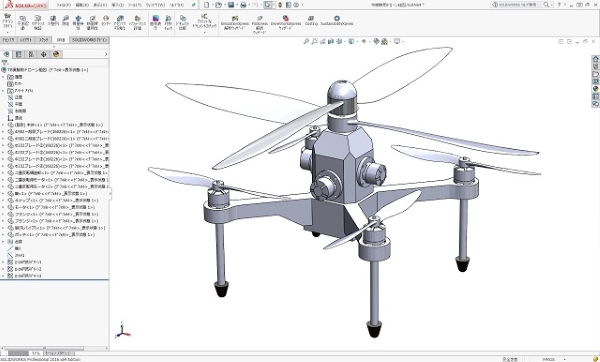Screen dimensions: 600x362
Task: Open the Appearances task pane icon
Action: 595,89
